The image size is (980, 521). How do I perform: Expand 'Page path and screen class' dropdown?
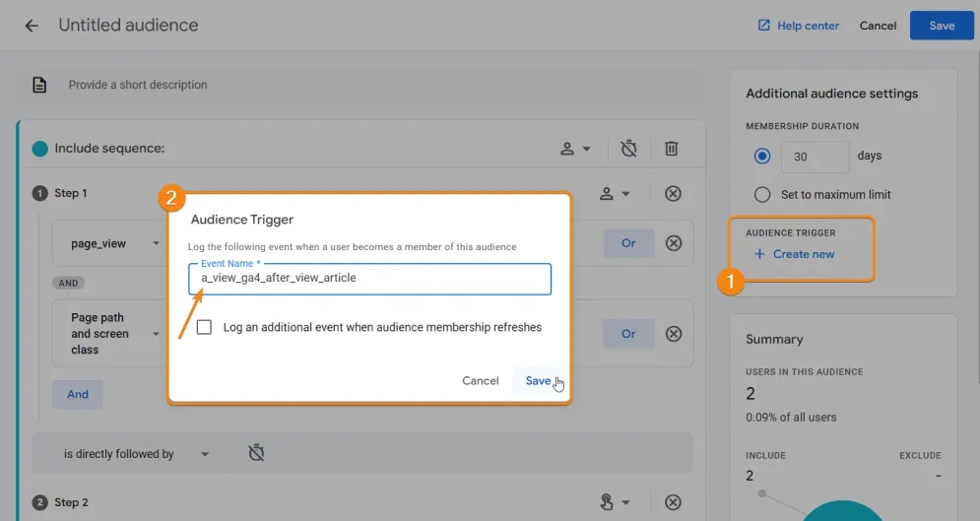click(156, 334)
